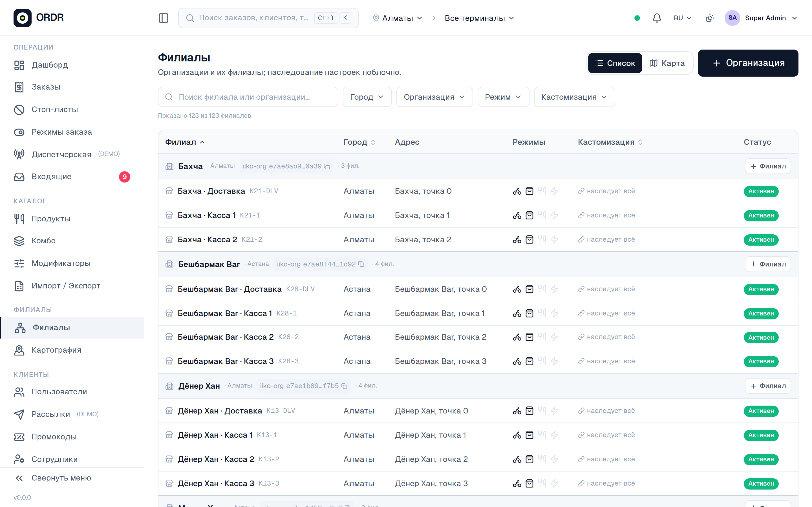Toggle the sidebar panel icon
This screenshot has height=507, width=812.
164,18
